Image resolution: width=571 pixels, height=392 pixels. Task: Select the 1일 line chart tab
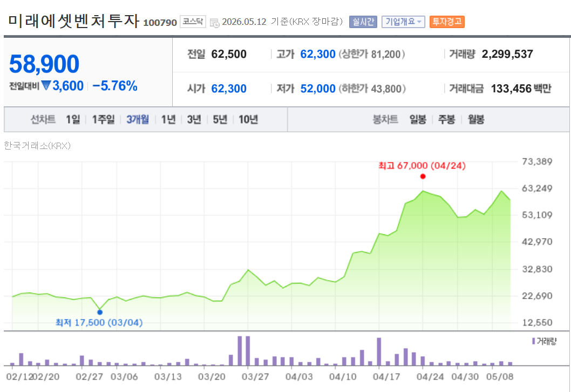pyautogui.click(x=73, y=119)
